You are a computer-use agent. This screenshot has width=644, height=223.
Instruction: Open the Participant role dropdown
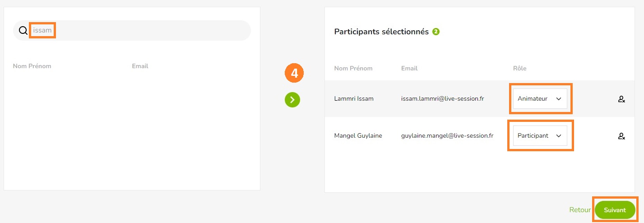(x=540, y=135)
